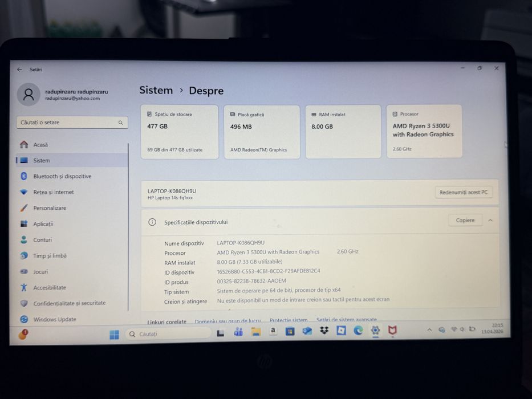Select ID dispozitiv value 16526B80-C553-4CB1
This screenshot has height=399, width=532.
pyautogui.click(x=269, y=271)
